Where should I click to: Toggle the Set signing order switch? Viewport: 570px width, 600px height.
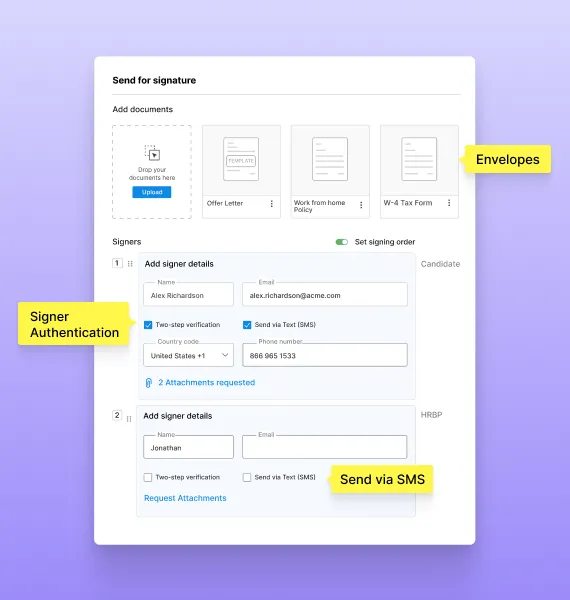(x=342, y=242)
